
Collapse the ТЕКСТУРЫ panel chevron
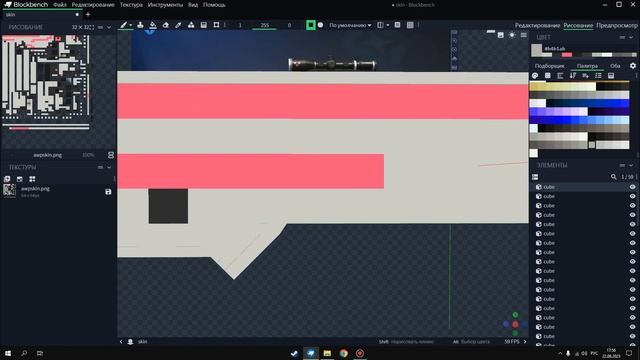(109, 167)
